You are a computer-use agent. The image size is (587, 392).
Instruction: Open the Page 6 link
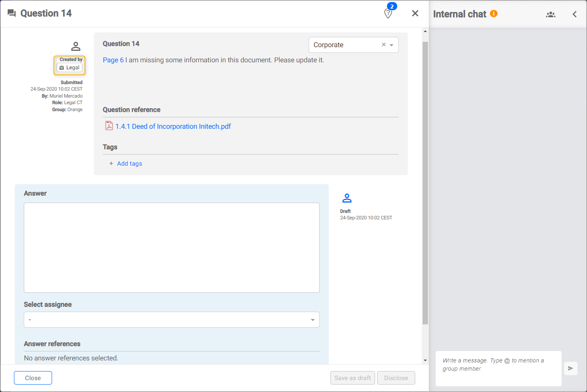tap(113, 60)
